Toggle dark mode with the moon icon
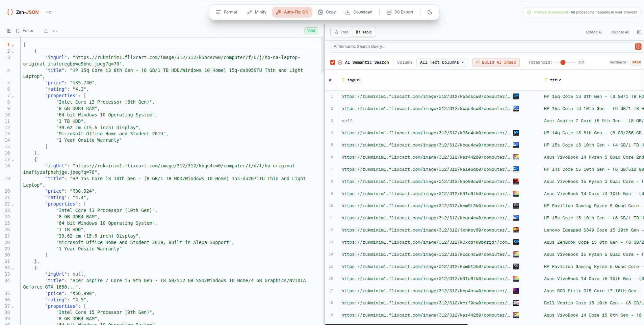The width and height of the screenshot is (644, 325). (x=430, y=12)
